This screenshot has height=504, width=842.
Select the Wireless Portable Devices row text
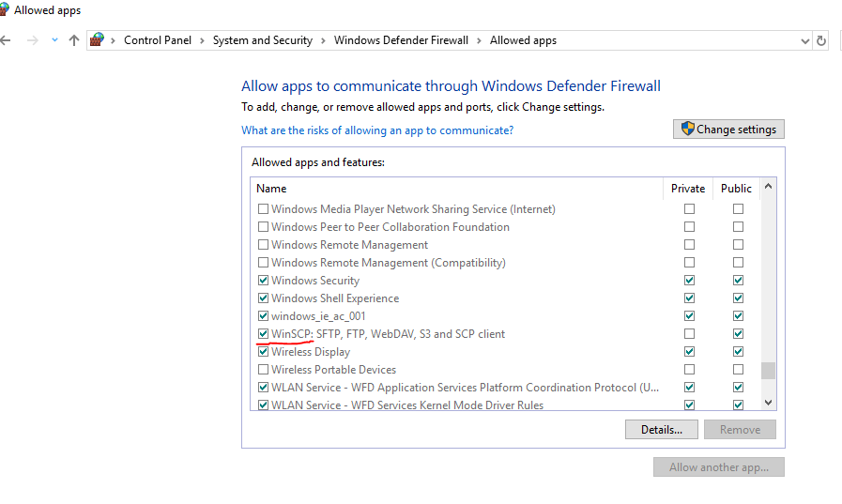click(x=333, y=370)
